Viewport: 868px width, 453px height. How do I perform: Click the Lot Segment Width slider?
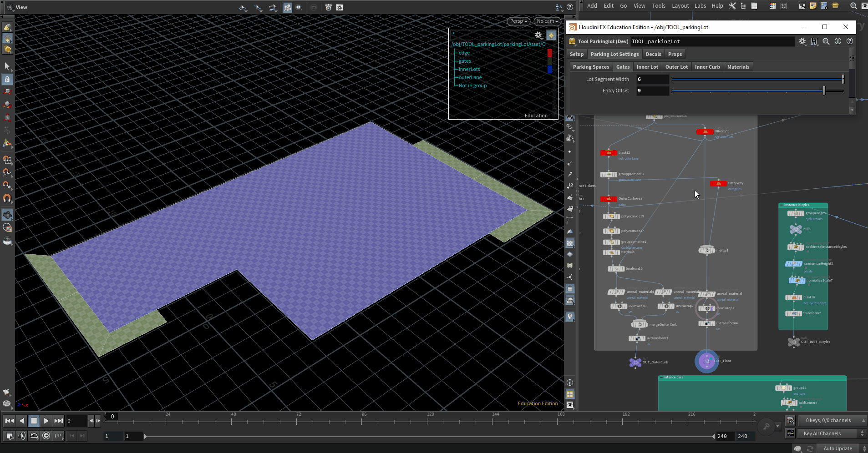(757, 79)
